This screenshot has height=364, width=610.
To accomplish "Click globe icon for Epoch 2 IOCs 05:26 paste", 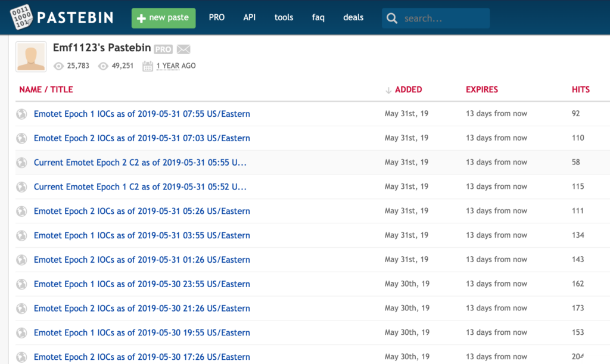I will click(22, 211).
